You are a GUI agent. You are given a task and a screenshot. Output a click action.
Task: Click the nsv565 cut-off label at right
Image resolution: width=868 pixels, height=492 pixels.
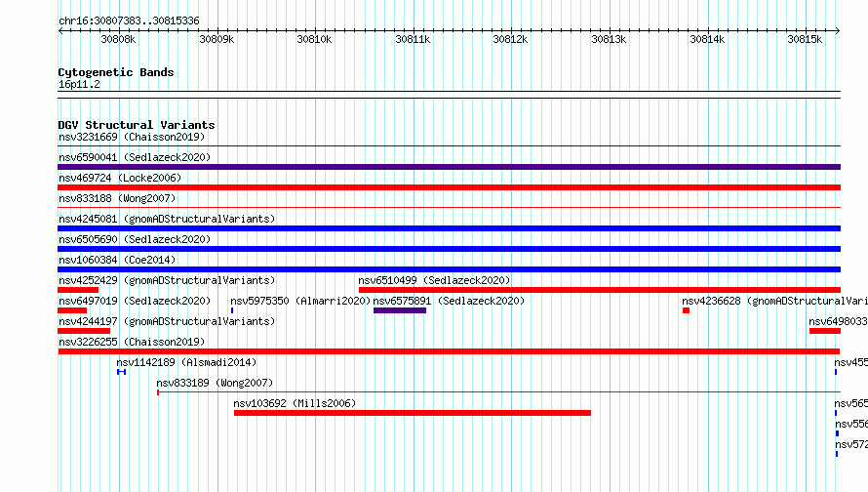pyautogui.click(x=850, y=403)
